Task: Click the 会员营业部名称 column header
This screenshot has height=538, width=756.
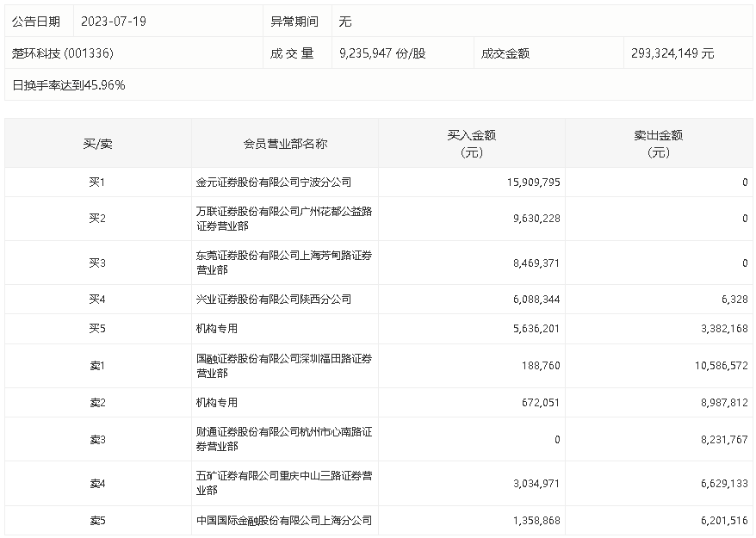Action: tap(285, 144)
